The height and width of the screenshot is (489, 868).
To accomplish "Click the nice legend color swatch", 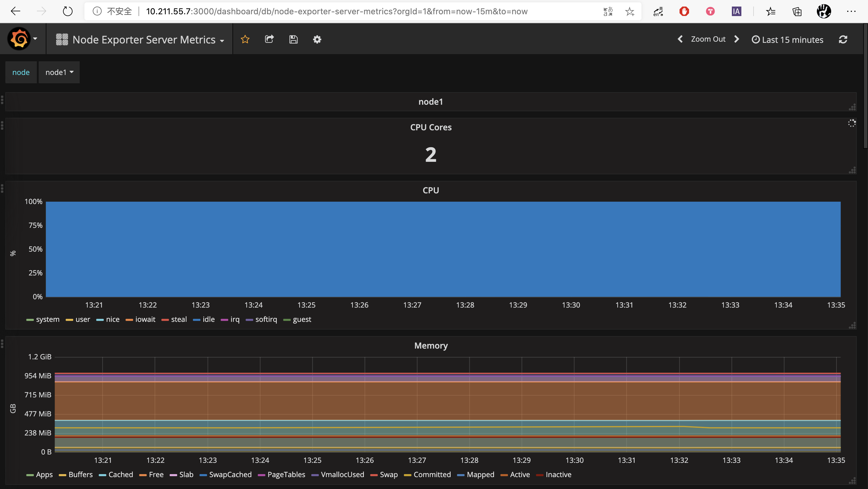I will 100,320.
